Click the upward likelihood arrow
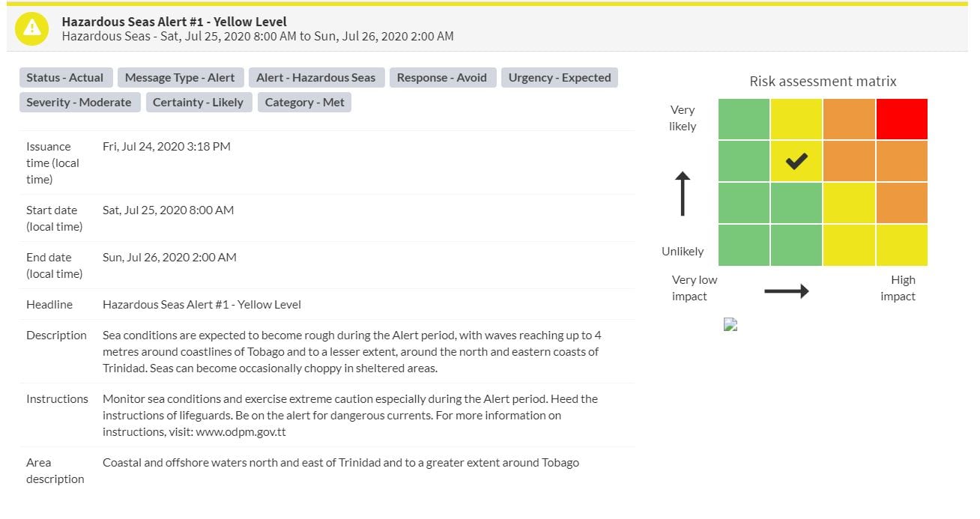The height and width of the screenshot is (519, 980). (x=683, y=194)
